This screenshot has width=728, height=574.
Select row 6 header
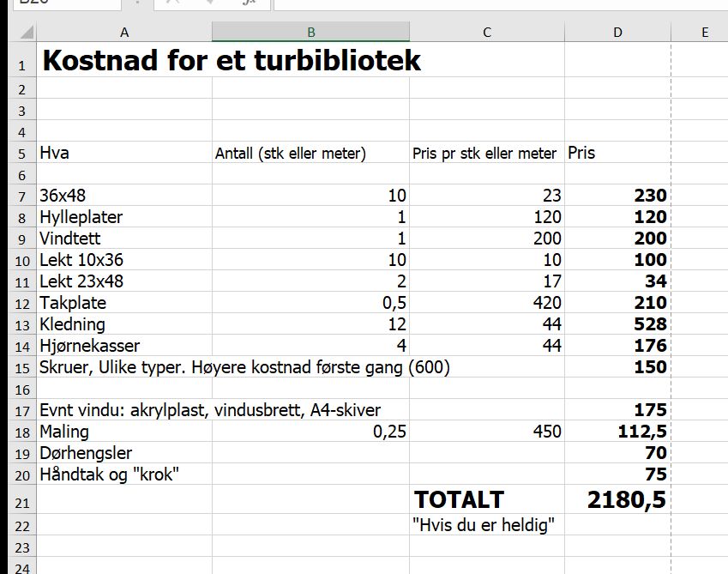click(21, 174)
